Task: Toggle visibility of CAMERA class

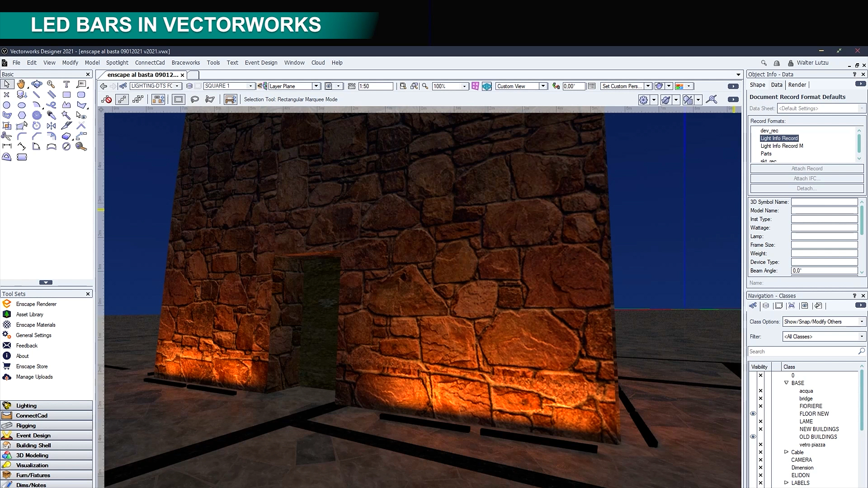Action: point(760,460)
